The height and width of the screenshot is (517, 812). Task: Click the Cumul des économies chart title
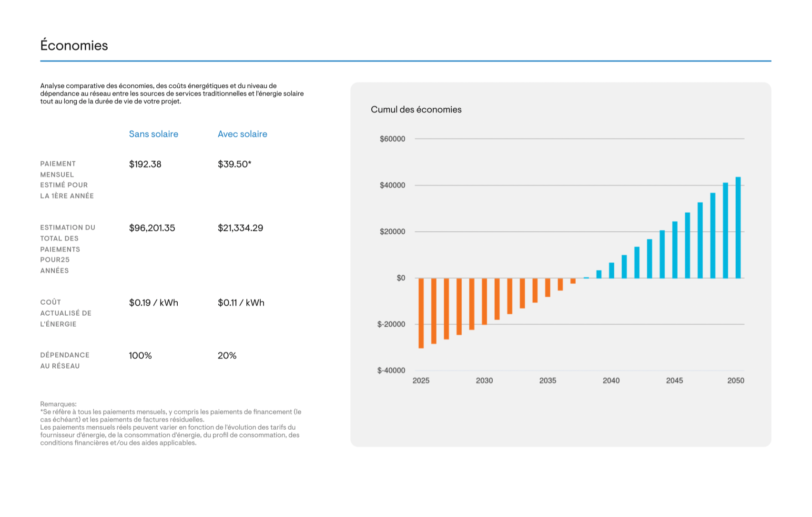click(416, 109)
